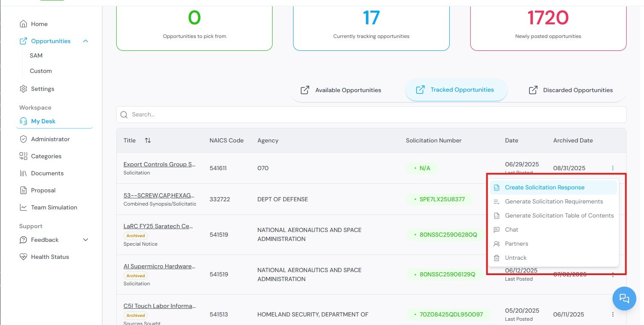
Task: Click the Administrator shield icon
Action: [x=23, y=139]
